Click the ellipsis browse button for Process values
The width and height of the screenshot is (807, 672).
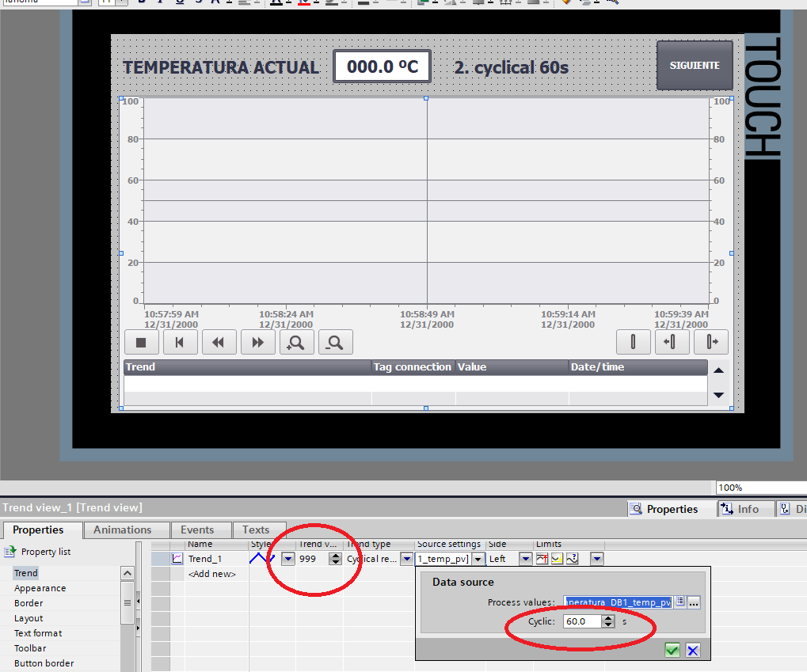tap(694, 602)
